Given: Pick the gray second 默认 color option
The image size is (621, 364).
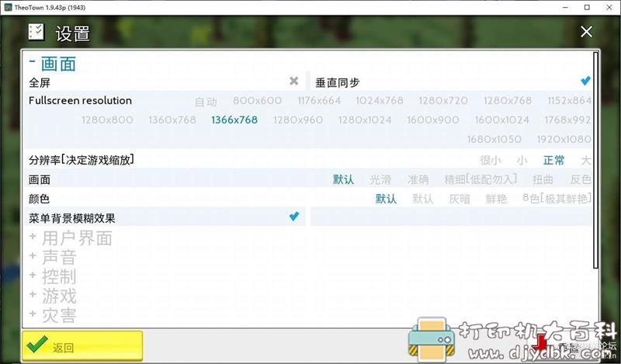Looking at the screenshot, I should pyautogui.click(x=422, y=199).
